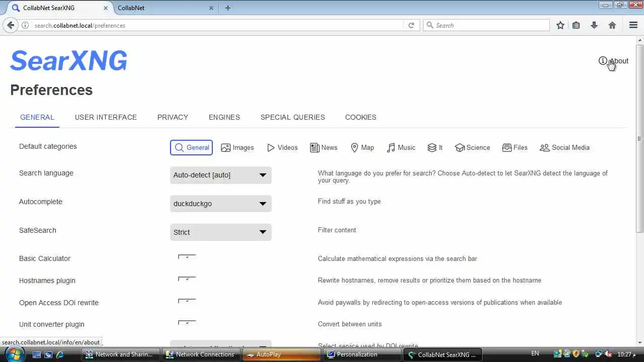Click the SearXNG logo link
644x362 pixels.
click(68, 61)
